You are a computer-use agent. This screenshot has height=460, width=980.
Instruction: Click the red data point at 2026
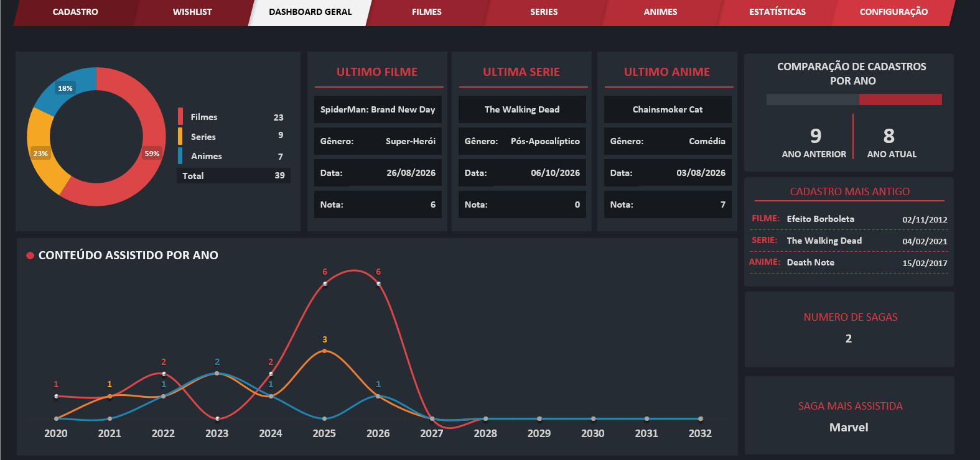[378, 283]
